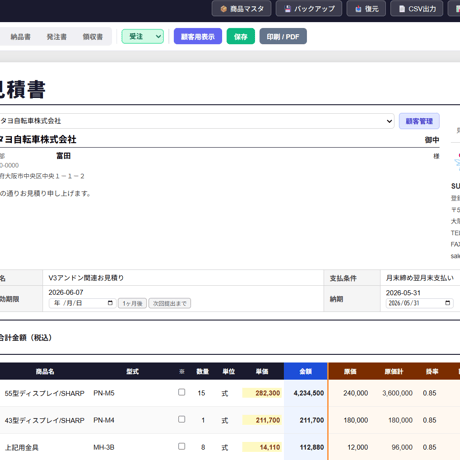Click the restore icon on 復元

click(358, 9)
